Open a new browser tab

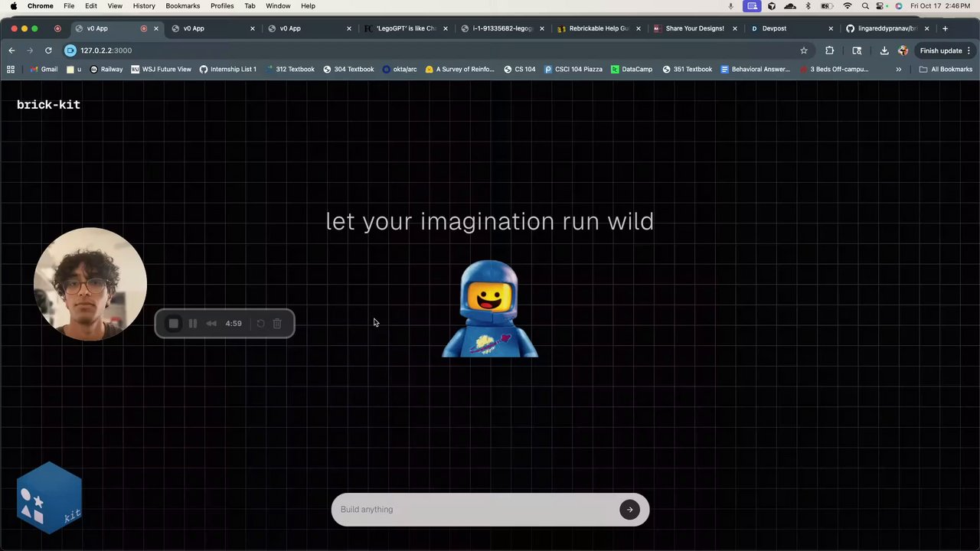click(x=945, y=28)
